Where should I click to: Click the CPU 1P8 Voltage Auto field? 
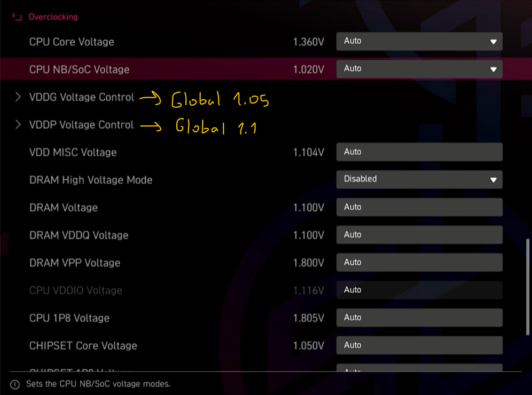pyautogui.click(x=419, y=318)
